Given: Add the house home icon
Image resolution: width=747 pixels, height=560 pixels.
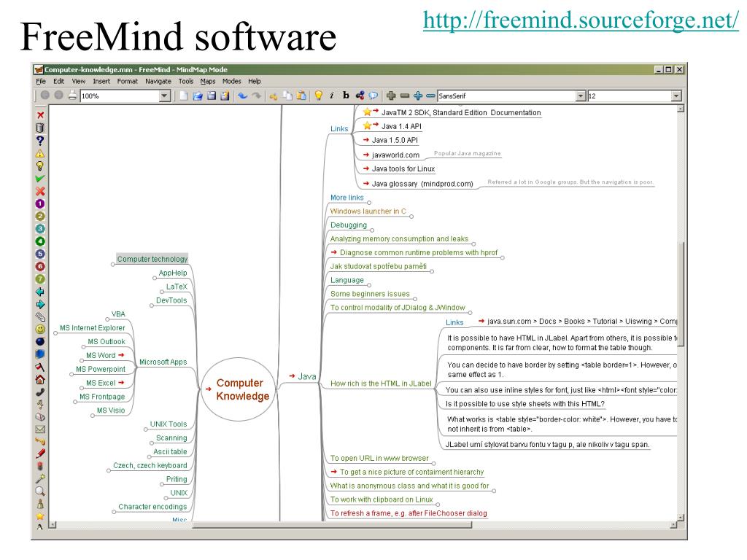Looking at the screenshot, I should (x=40, y=379).
